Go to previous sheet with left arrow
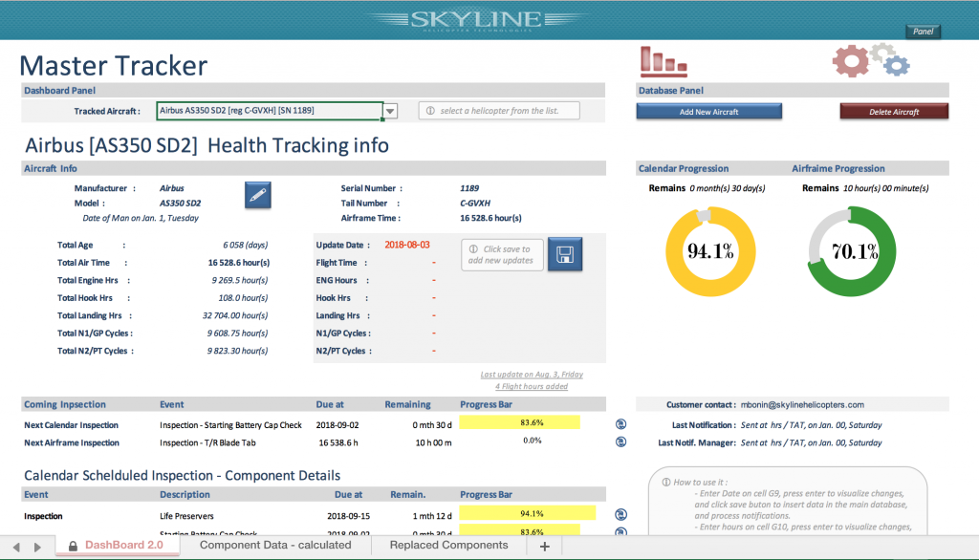Screen dimensions: 979x560 (16, 547)
